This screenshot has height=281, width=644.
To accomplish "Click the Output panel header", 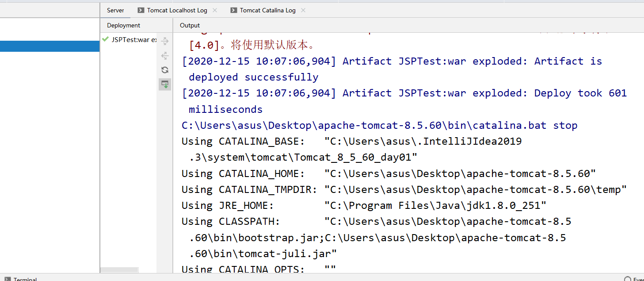I will coord(190,25).
